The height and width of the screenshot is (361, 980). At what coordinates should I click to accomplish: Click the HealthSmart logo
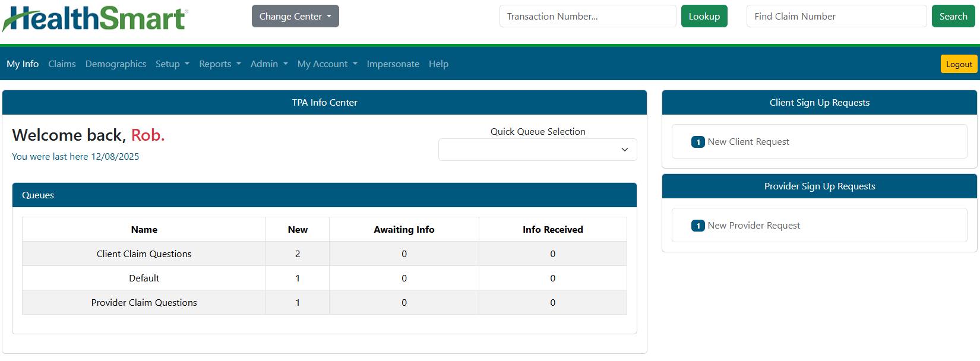(95, 19)
